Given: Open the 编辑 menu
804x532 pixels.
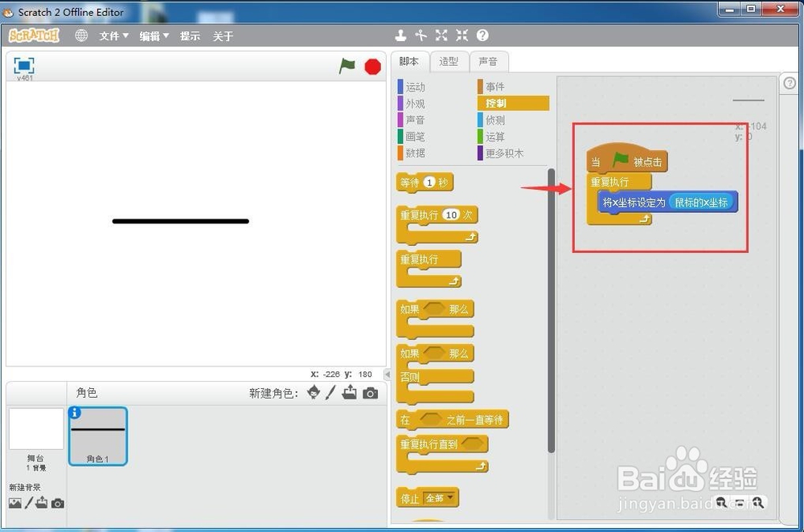Looking at the screenshot, I should click(154, 36).
